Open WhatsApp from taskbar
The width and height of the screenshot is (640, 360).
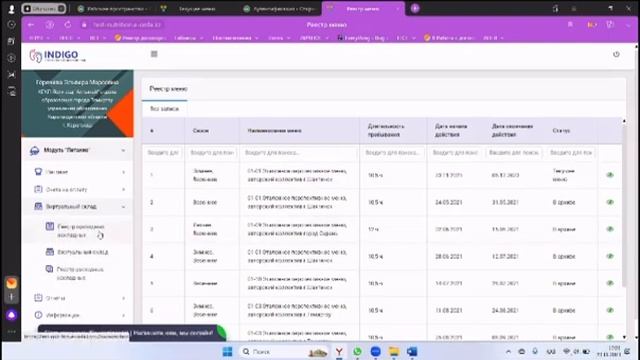357,351
